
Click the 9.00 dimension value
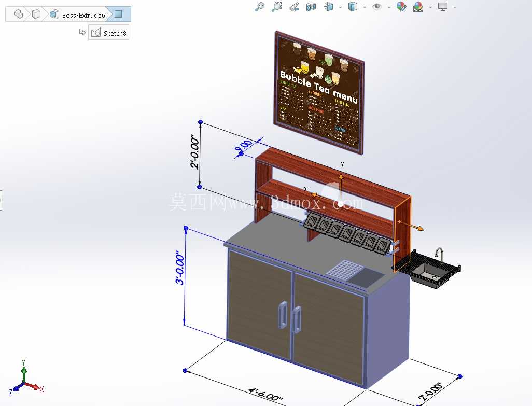point(244,146)
